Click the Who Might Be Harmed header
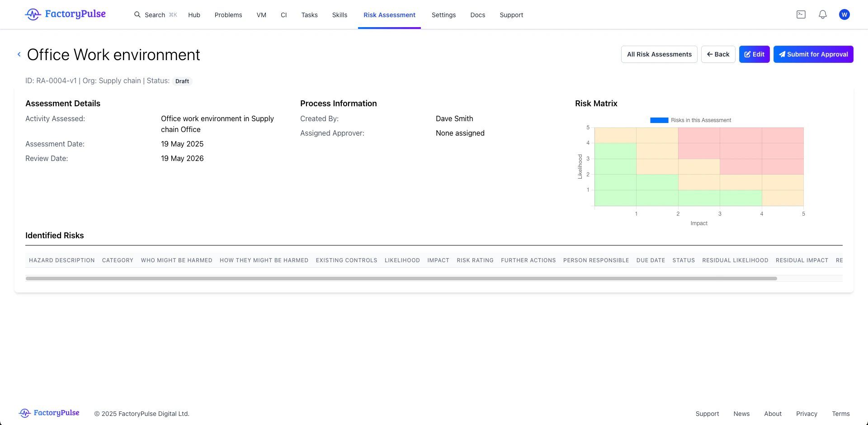The width and height of the screenshot is (868, 425). tap(176, 260)
